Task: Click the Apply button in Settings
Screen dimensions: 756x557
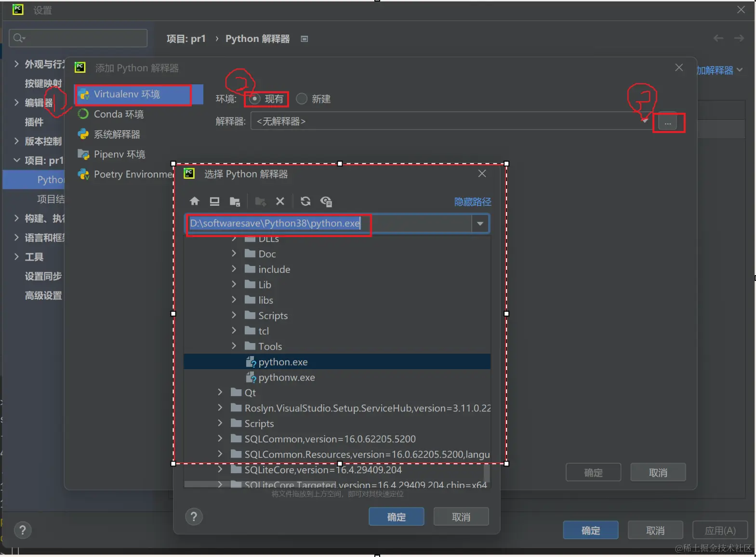Action: pos(720,530)
